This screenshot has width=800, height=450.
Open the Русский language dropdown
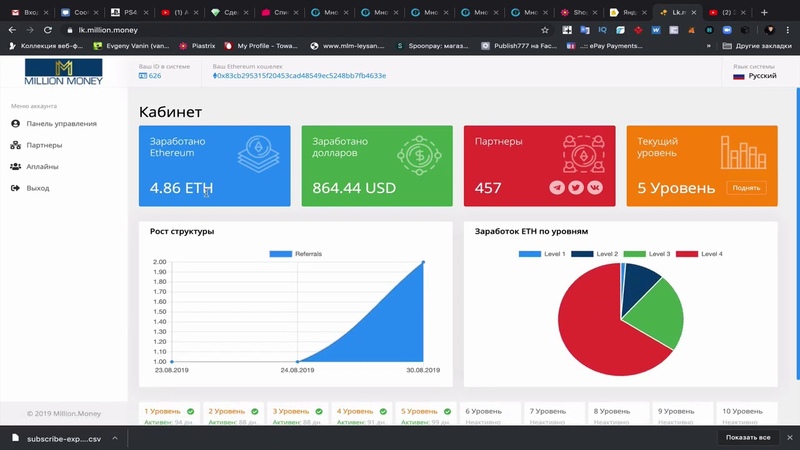(x=755, y=76)
